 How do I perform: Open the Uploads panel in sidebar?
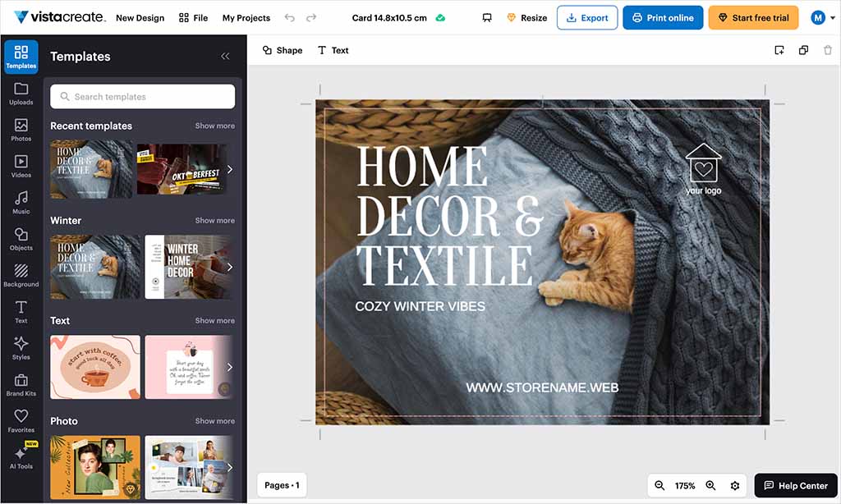point(21,93)
